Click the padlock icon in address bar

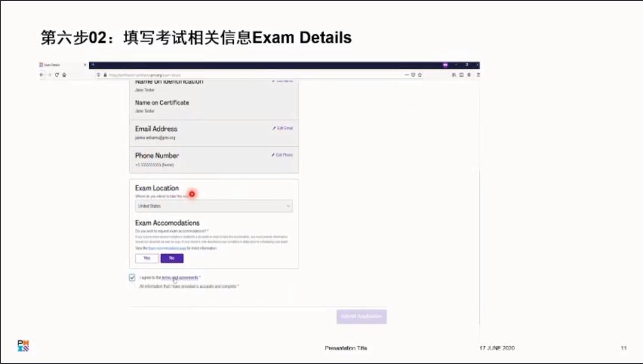pos(104,75)
